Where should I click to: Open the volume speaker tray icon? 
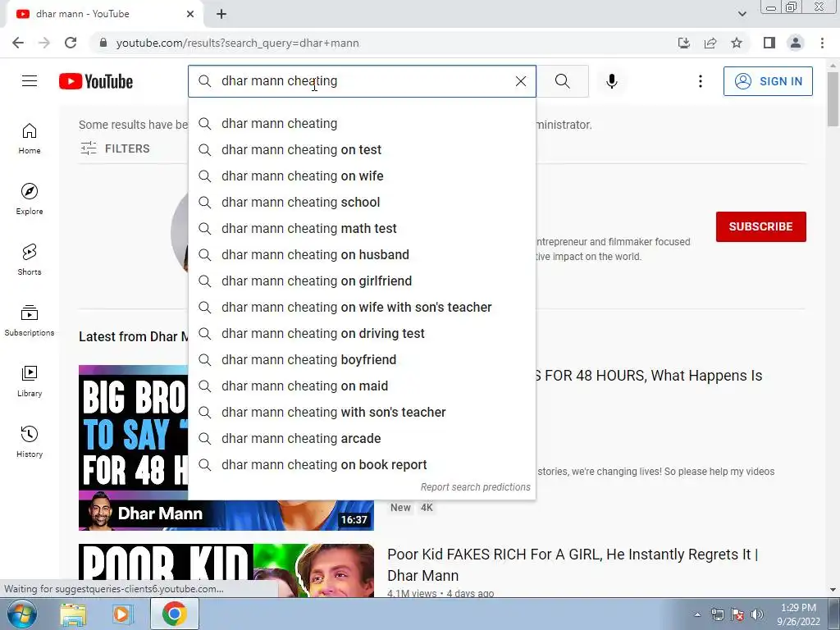pyautogui.click(x=757, y=614)
